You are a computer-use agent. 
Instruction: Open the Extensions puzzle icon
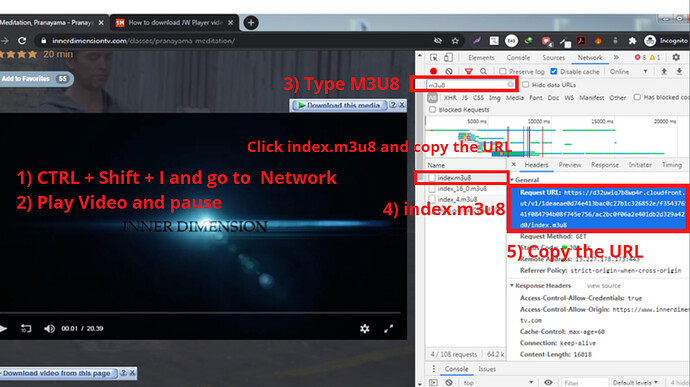[x=632, y=41]
